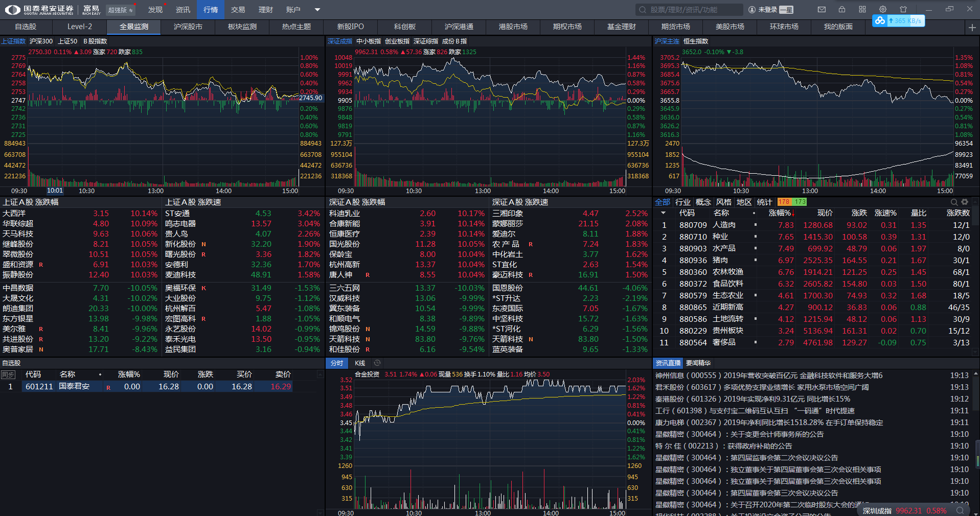Viewport: 980px width, 516px height.
Task: Switch chart to 分时 mode
Action: pyautogui.click(x=337, y=363)
